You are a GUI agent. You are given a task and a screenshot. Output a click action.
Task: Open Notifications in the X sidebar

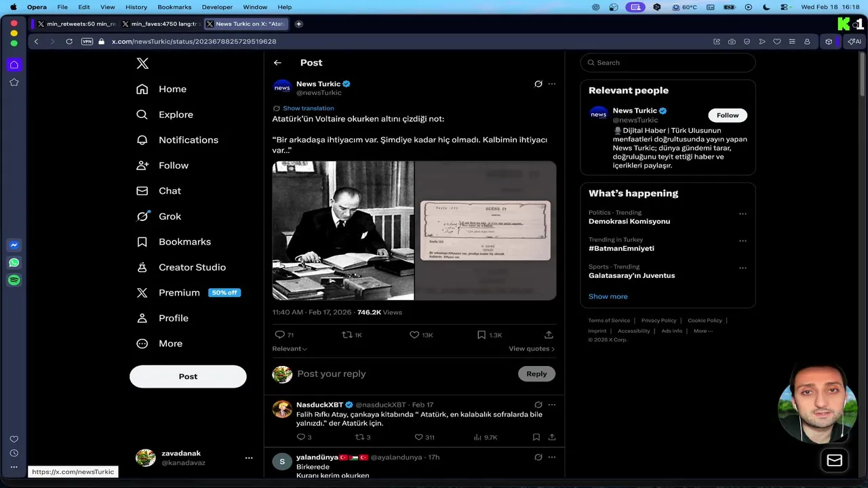pos(177,140)
